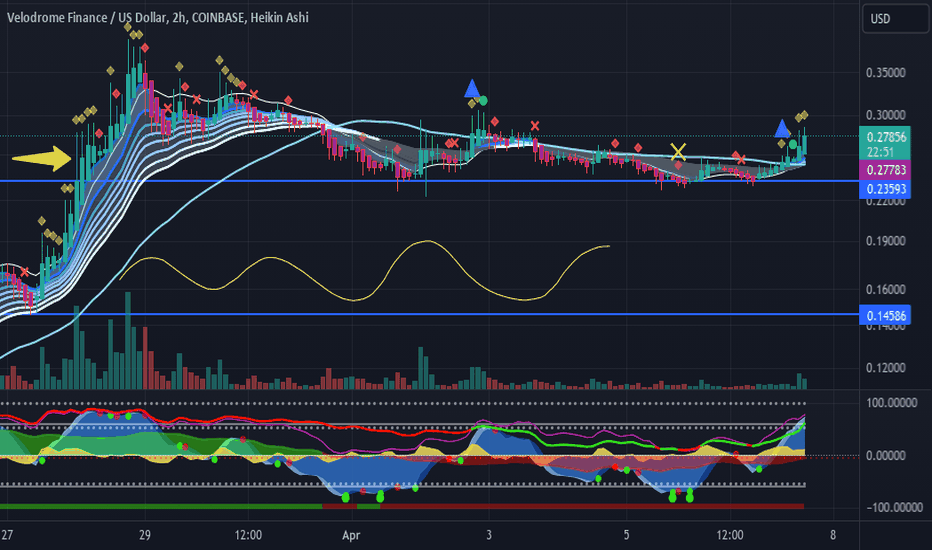
Task: Click the green dot beside April 3 triangle
Action: point(483,100)
